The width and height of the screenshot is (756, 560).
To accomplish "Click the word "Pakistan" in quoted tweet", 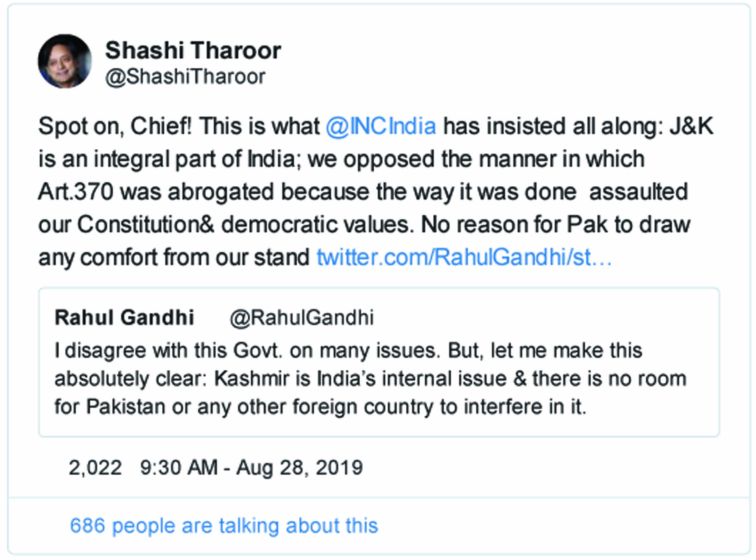I will [125, 407].
